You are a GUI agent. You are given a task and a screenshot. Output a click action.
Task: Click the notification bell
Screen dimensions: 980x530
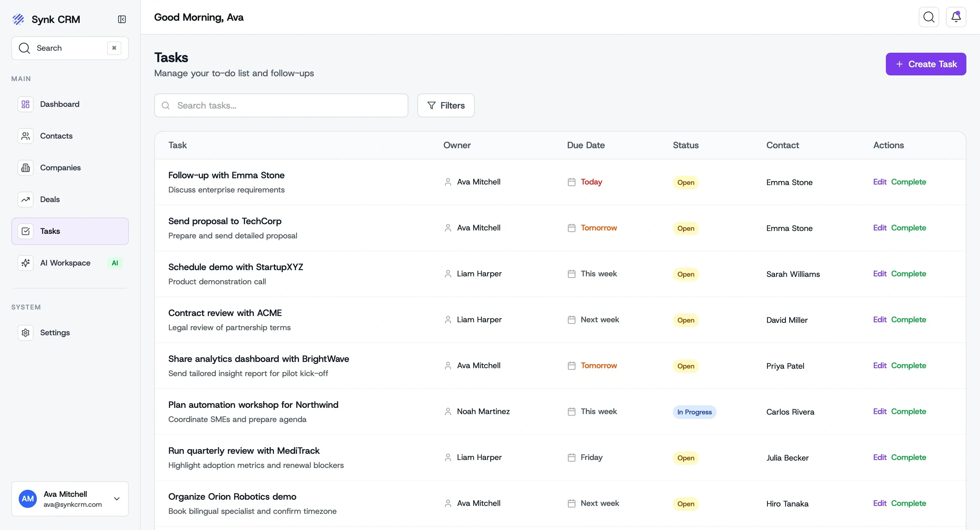point(956,17)
